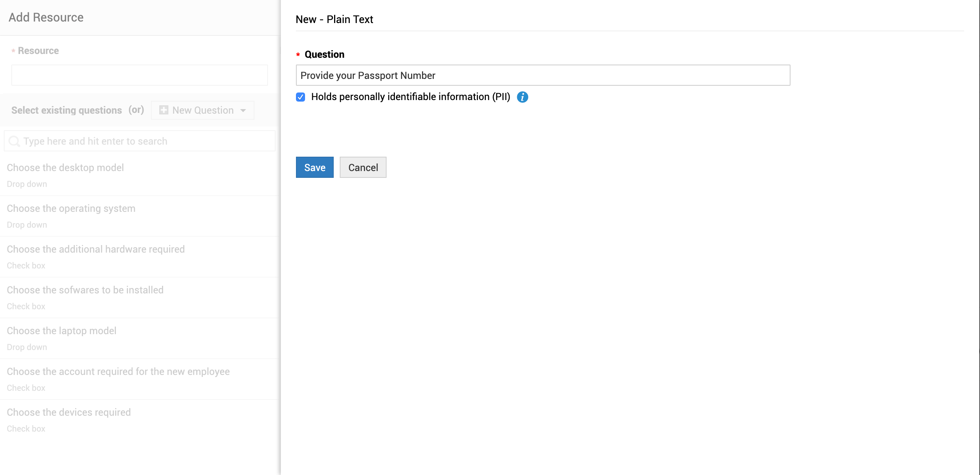Pick 'Choose the devices required' question
The width and height of the screenshot is (980, 475).
69,412
